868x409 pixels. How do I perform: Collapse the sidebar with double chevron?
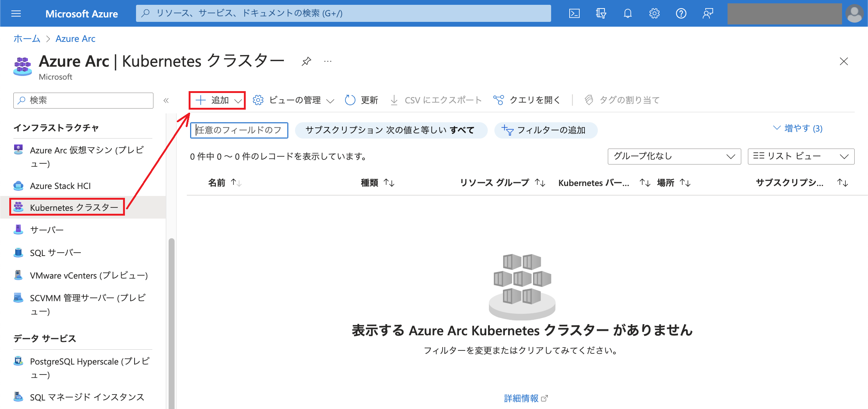pyautogui.click(x=166, y=100)
